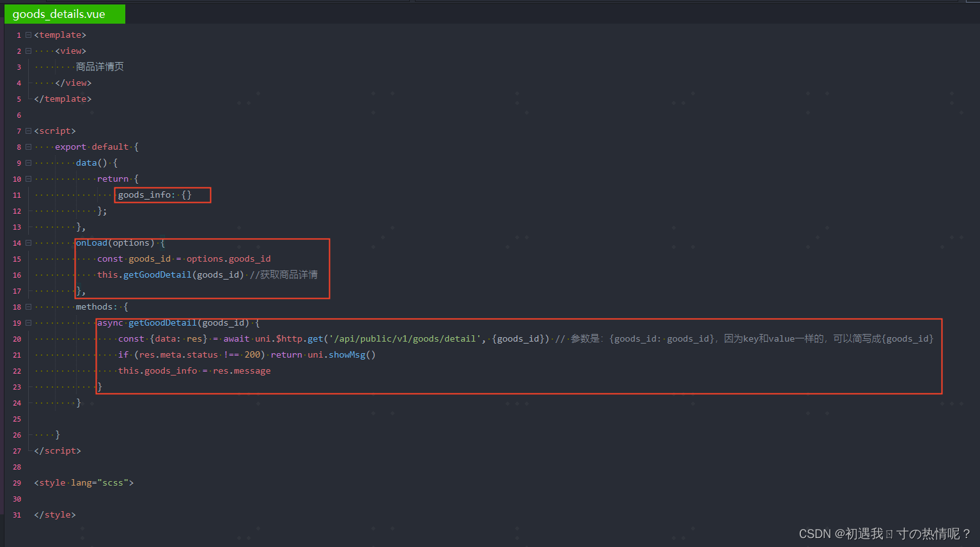980x547 pixels.
Task: Click the string '/api/public/v1/goods/detail'
Action: [x=405, y=339]
